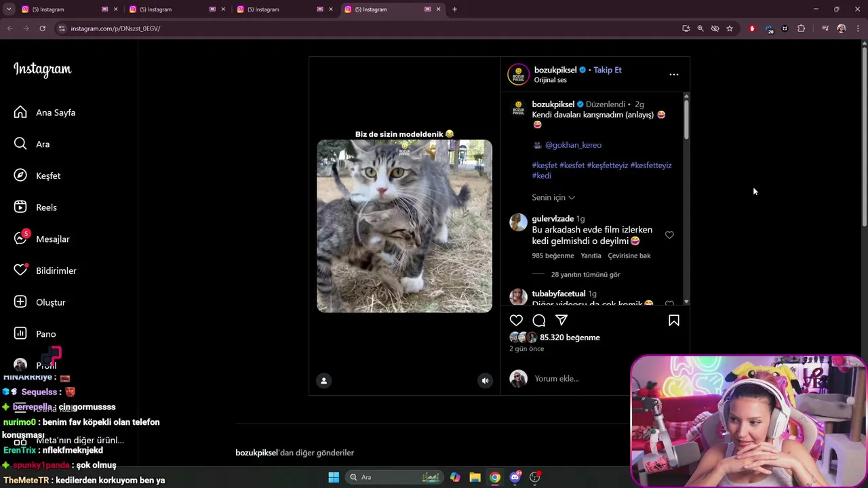Save the post with bookmark icon
This screenshot has width=868, height=488.
pos(674,321)
